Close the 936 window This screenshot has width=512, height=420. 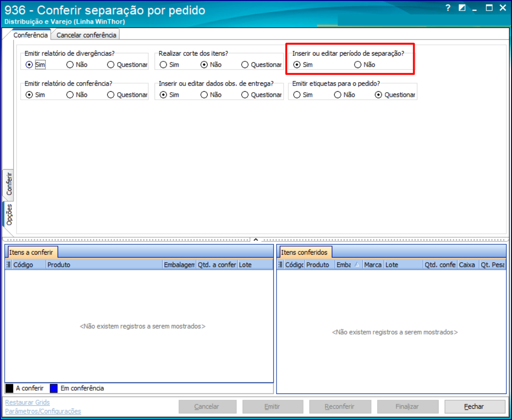tap(503, 8)
